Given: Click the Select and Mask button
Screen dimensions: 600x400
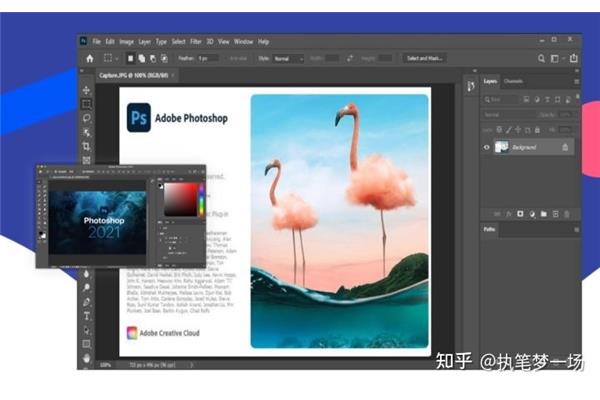Looking at the screenshot, I should point(425,59).
